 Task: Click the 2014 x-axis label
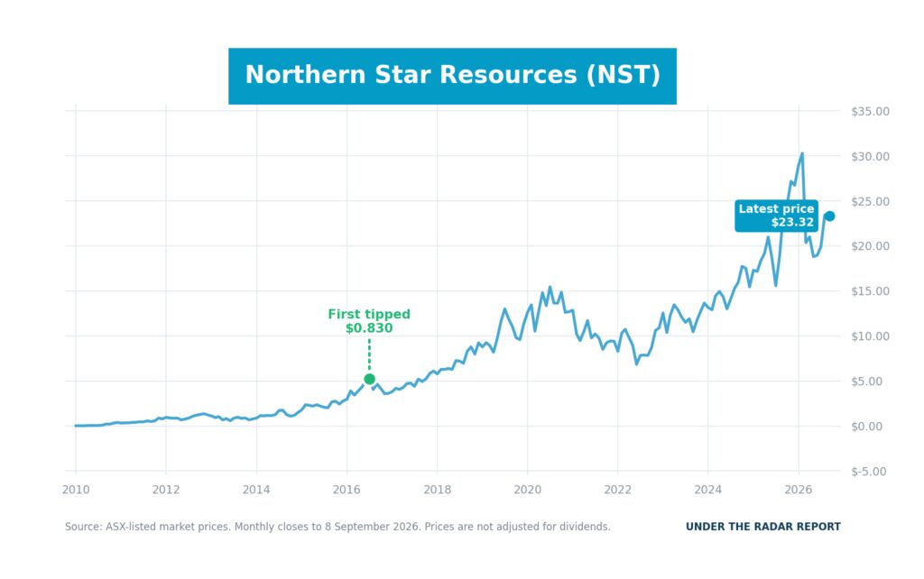[x=256, y=490]
